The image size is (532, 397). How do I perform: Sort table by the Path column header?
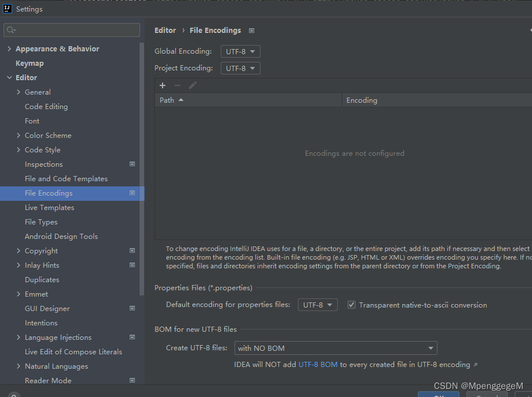(x=248, y=100)
